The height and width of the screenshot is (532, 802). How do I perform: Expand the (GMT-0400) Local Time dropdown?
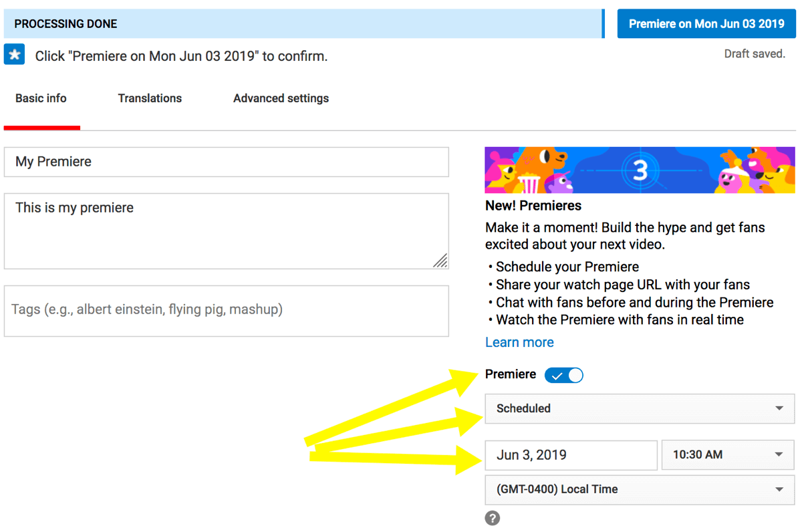640,489
